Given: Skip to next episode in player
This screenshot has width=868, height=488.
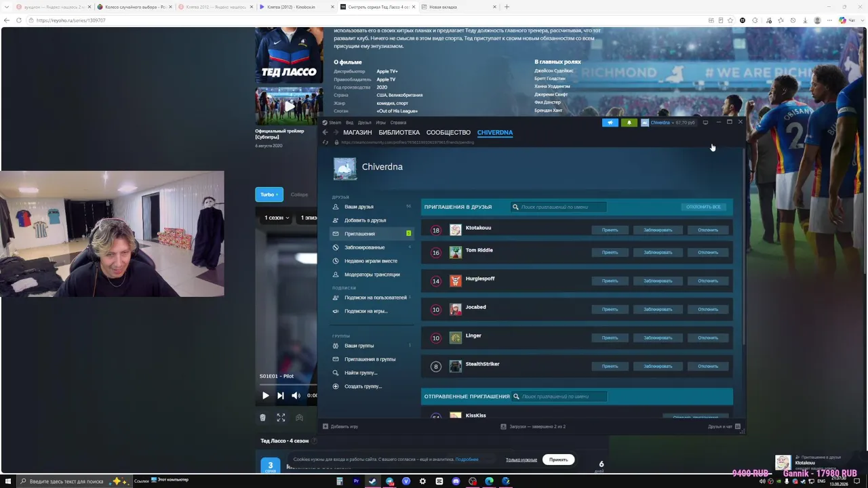Looking at the screenshot, I should 281,395.
